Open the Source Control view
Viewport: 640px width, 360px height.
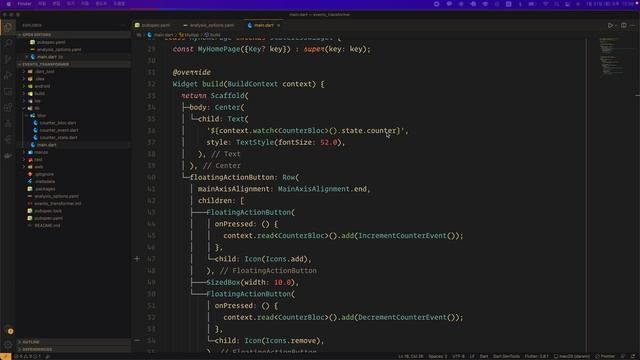[x=8, y=60]
